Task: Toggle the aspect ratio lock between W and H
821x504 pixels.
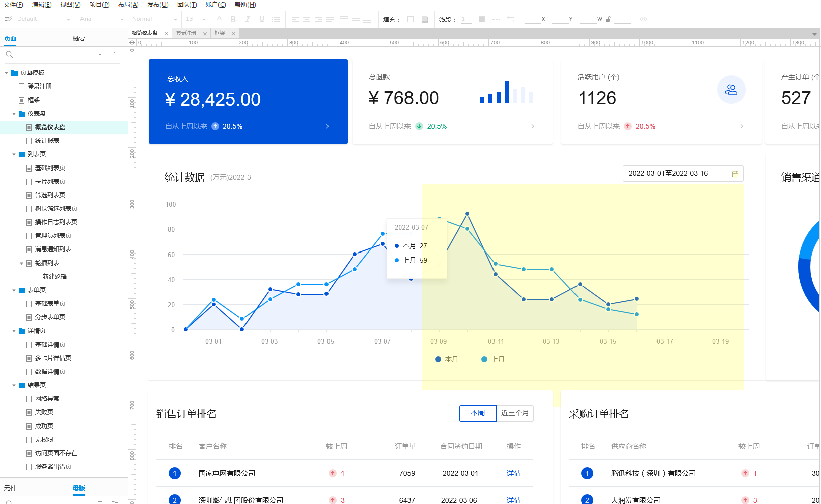Action: [x=608, y=19]
